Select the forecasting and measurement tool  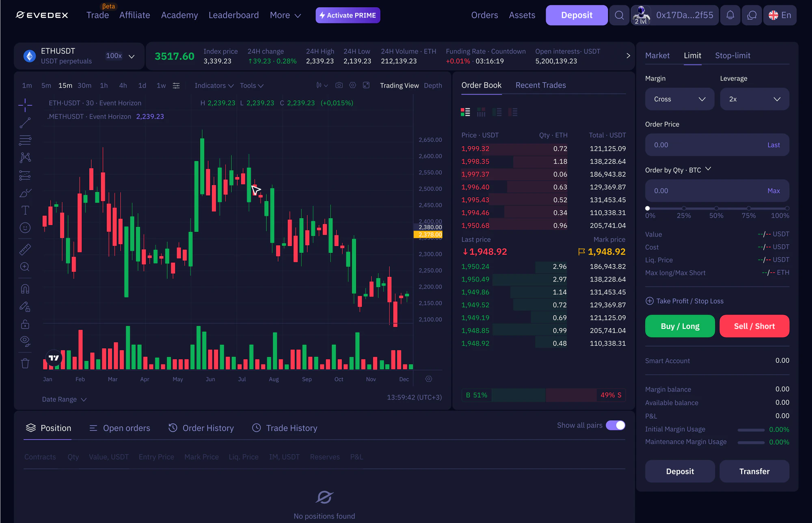(x=25, y=175)
